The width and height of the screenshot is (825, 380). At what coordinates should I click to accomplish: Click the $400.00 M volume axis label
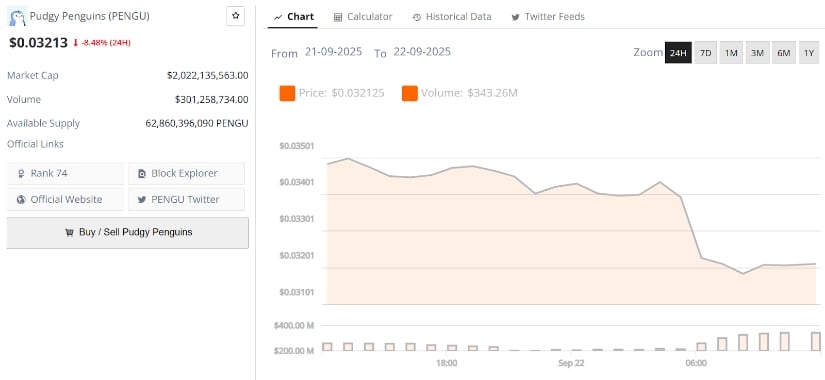click(x=294, y=326)
